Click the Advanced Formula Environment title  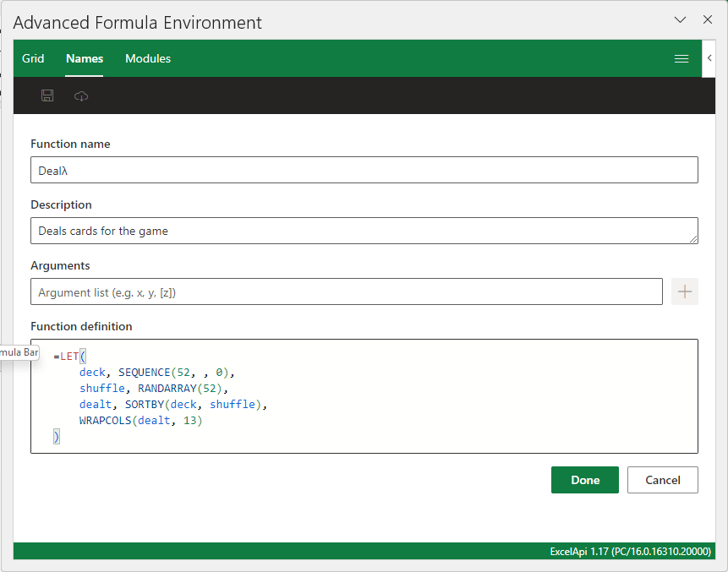pyautogui.click(x=138, y=22)
